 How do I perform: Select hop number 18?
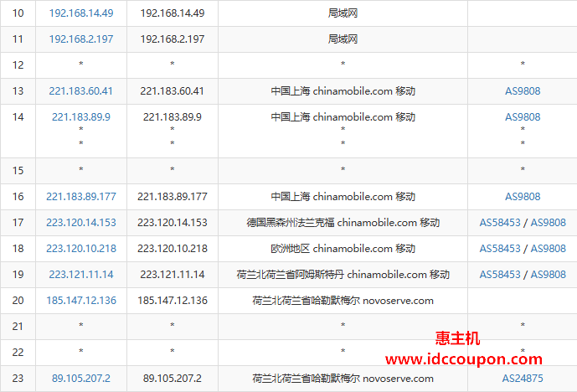(18, 249)
